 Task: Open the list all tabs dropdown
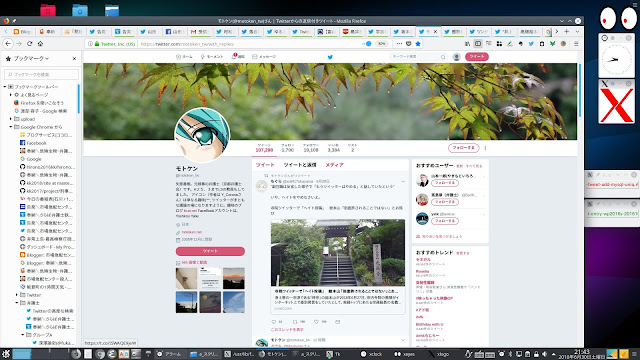pyautogui.click(x=577, y=31)
